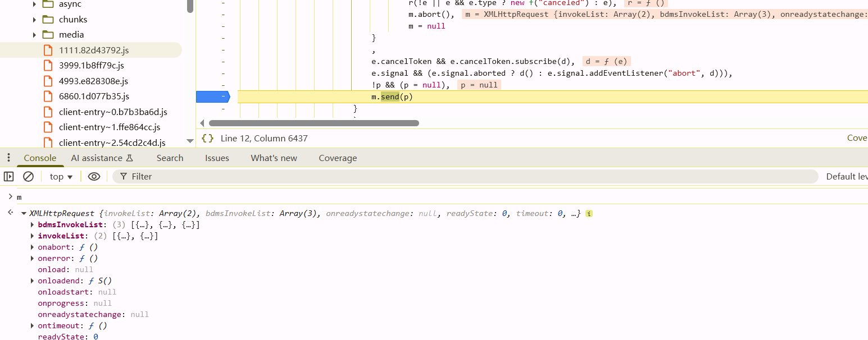Open file 3999.1b8ff79c.js
This screenshot has width=868, height=340.
91,66
